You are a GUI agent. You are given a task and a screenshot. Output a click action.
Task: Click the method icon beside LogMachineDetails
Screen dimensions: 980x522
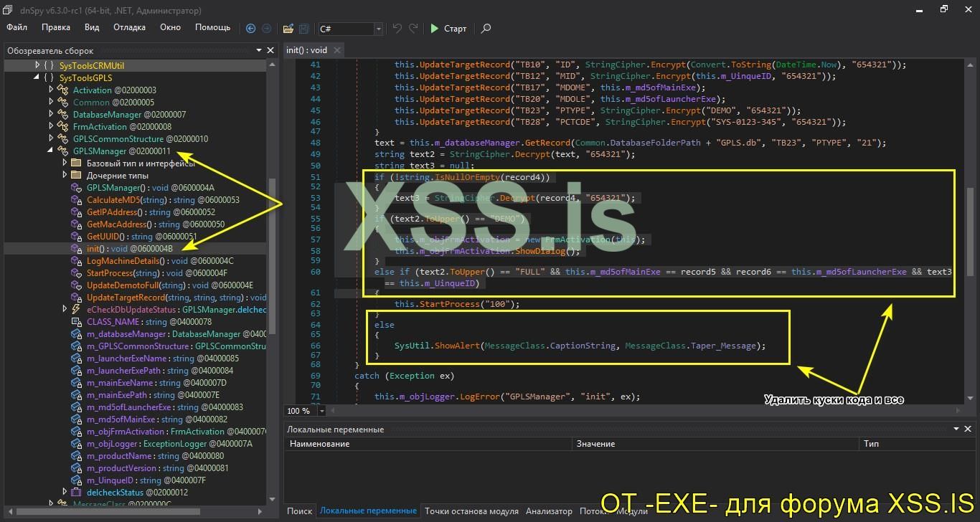[77, 260]
